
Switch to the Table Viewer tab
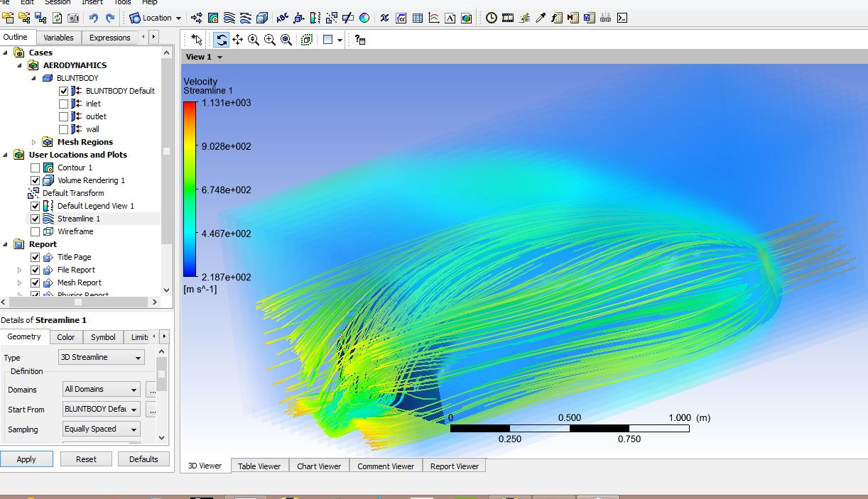coord(259,466)
